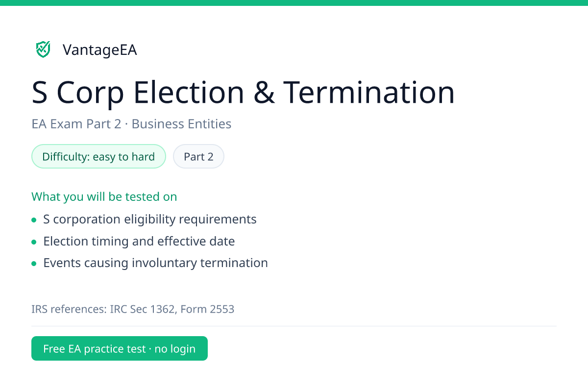
Task: Click the VantageEA brand name
Action: point(99,50)
